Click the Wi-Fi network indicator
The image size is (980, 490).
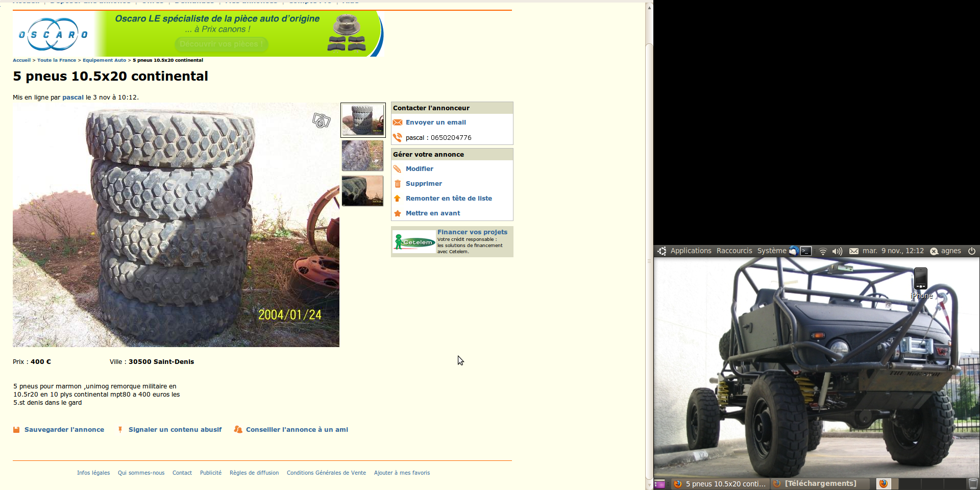click(x=823, y=251)
